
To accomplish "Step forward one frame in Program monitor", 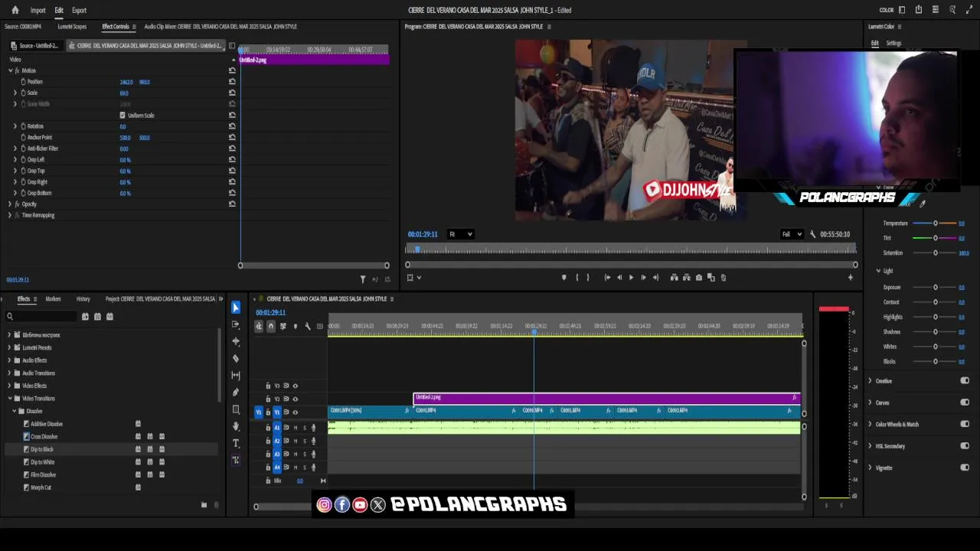I will click(x=643, y=278).
